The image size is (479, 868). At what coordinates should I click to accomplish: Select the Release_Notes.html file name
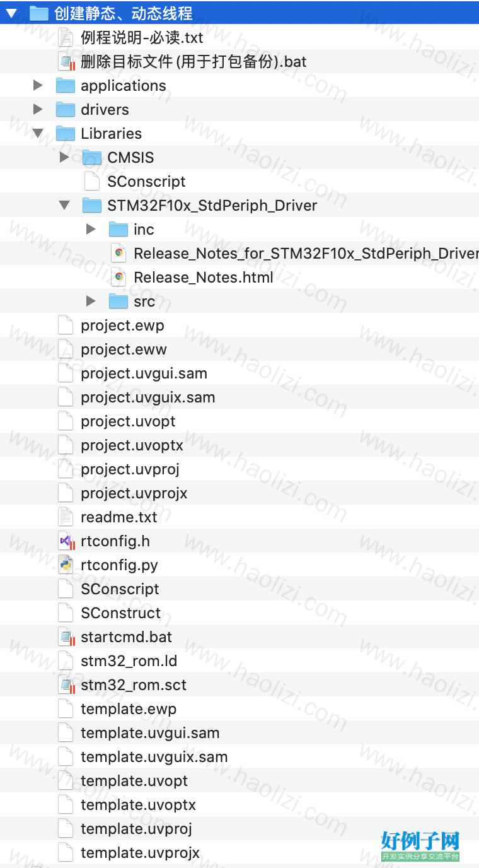click(x=204, y=277)
